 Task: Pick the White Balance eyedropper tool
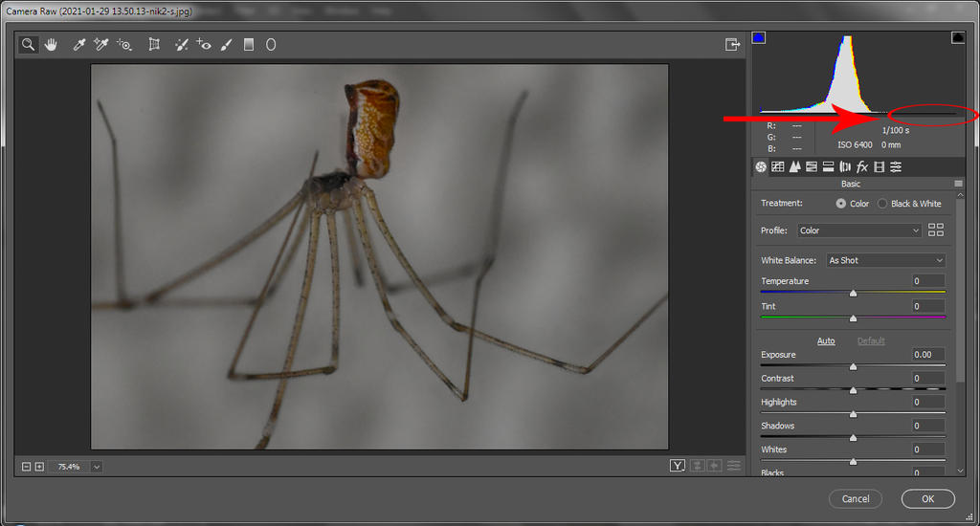(x=80, y=44)
